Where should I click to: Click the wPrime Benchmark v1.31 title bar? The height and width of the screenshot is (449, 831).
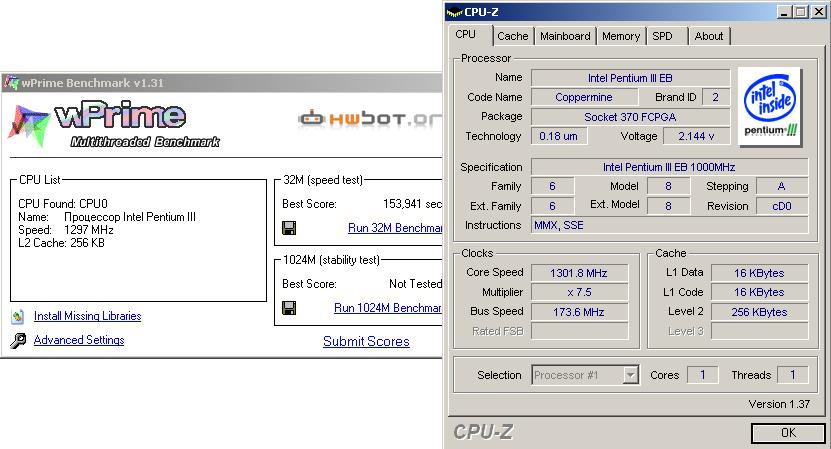(x=222, y=83)
